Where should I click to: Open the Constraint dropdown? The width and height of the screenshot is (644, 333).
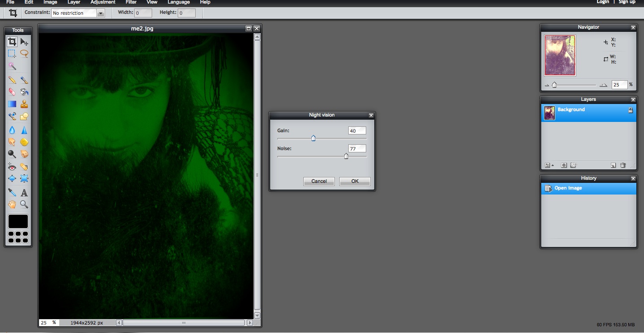(78, 13)
